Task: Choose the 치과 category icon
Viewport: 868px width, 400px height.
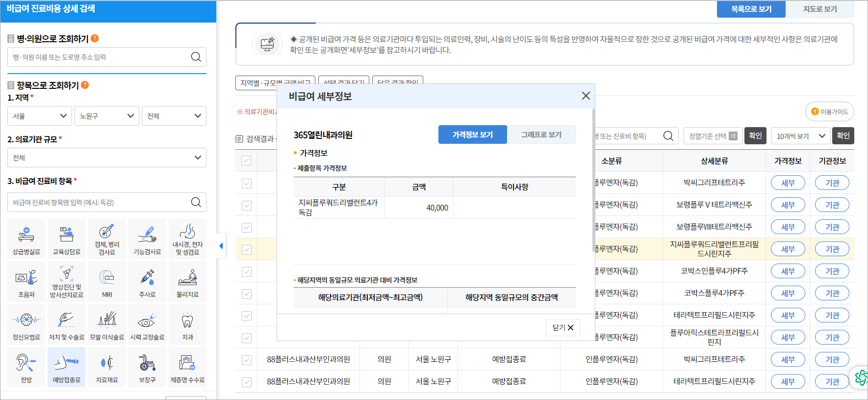Action: pyautogui.click(x=187, y=324)
